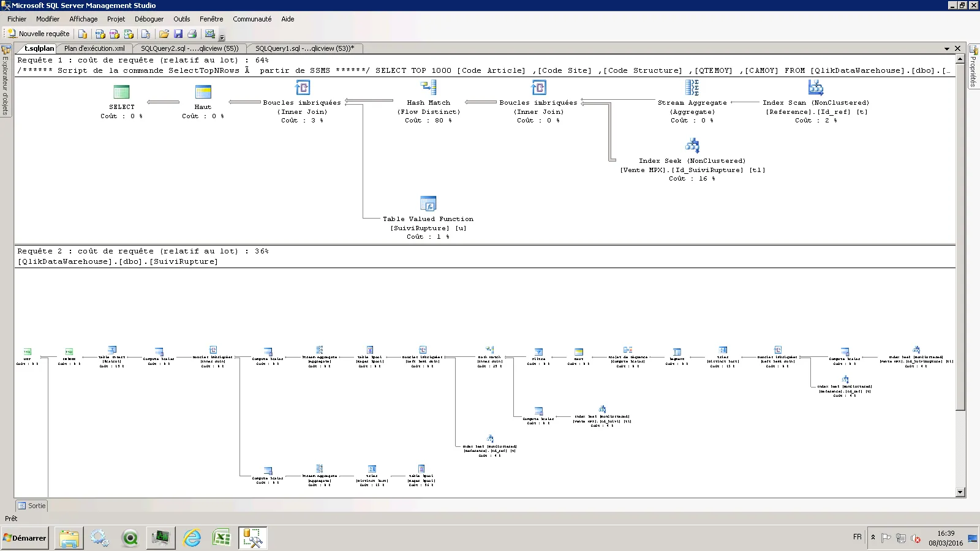
Task: Open the Activity Monitor
Action: [210, 34]
